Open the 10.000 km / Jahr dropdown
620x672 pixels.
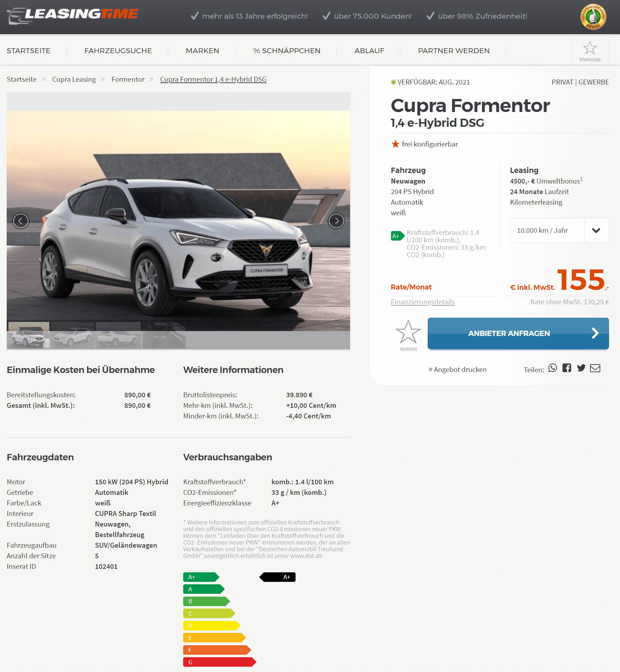tap(559, 230)
